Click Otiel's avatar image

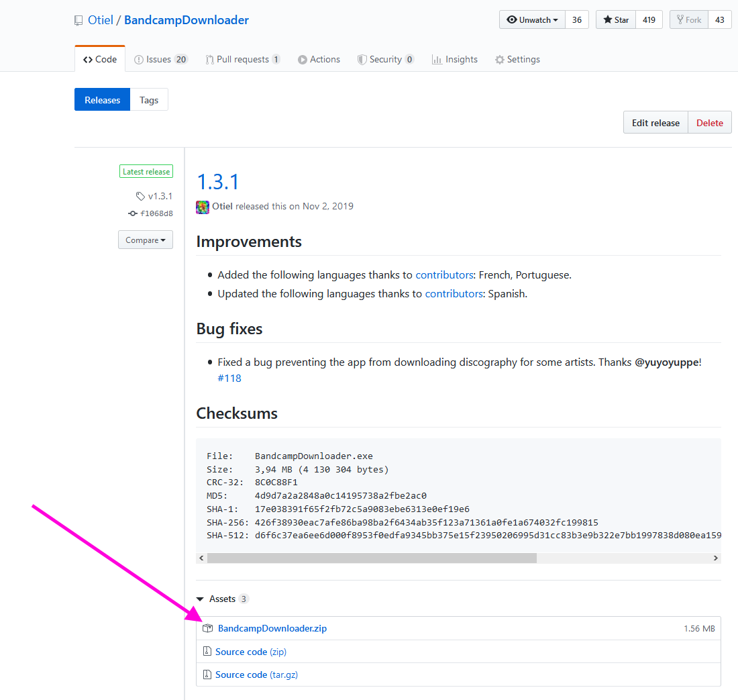(x=202, y=207)
